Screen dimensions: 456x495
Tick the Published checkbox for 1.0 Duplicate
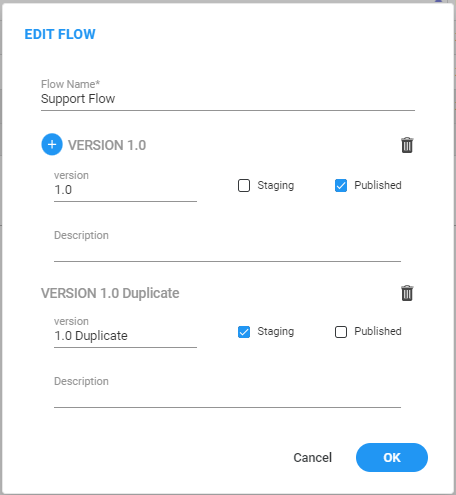341,332
